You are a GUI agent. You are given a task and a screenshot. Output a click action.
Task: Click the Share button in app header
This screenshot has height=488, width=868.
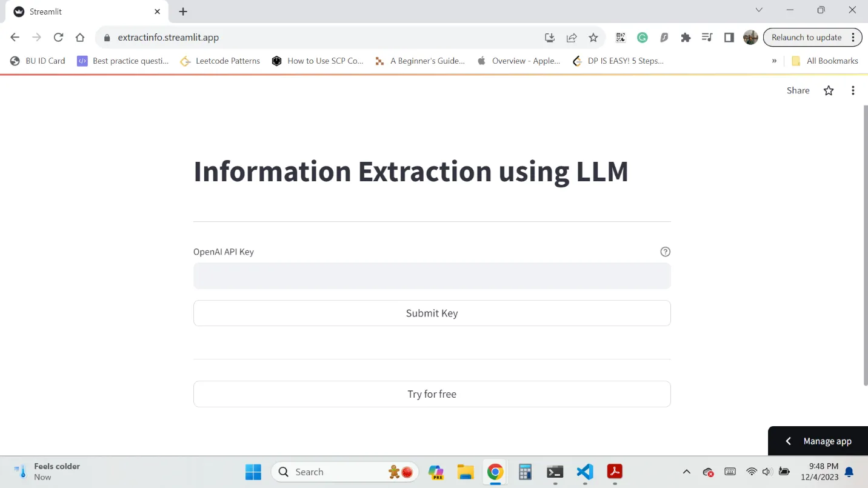click(x=798, y=90)
